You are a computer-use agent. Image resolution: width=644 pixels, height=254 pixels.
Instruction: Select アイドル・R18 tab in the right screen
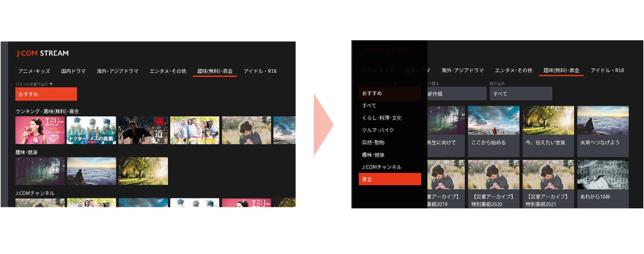(x=607, y=70)
